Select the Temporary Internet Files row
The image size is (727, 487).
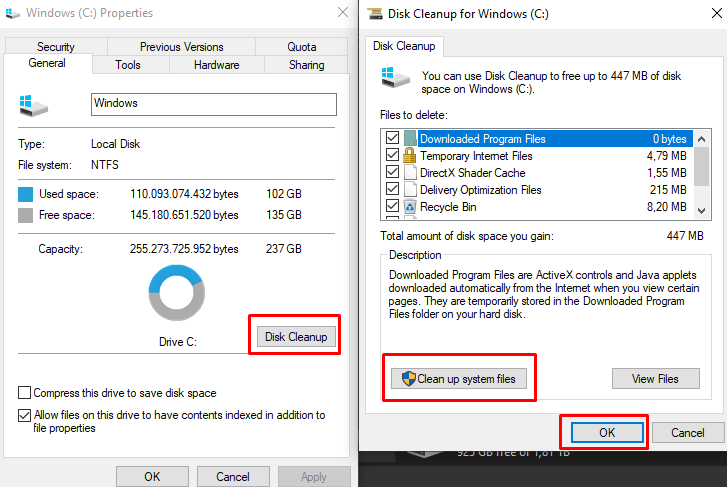539,155
